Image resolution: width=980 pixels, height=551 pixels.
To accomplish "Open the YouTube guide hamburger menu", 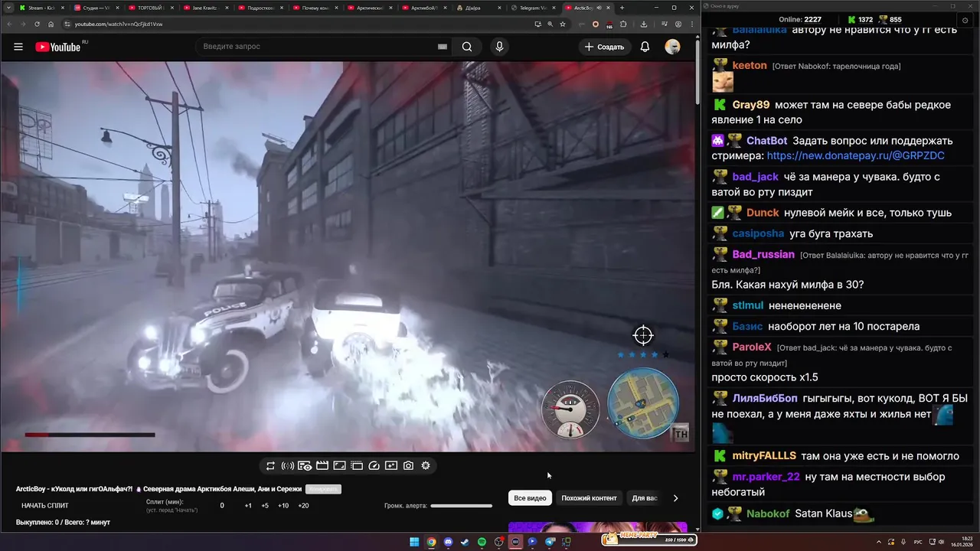I will [18, 47].
